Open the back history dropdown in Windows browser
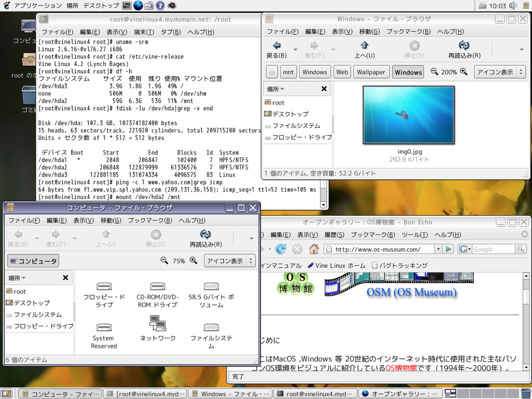Image resolution: width=532 pixels, height=399 pixels. pyautogui.click(x=296, y=49)
